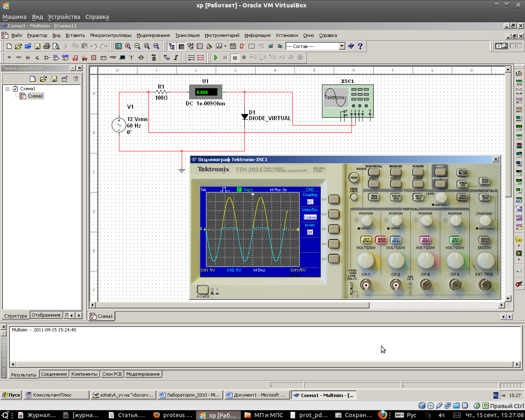Open the Файл menu
Viewport: 525px width, 420px height.
(16, 35)
